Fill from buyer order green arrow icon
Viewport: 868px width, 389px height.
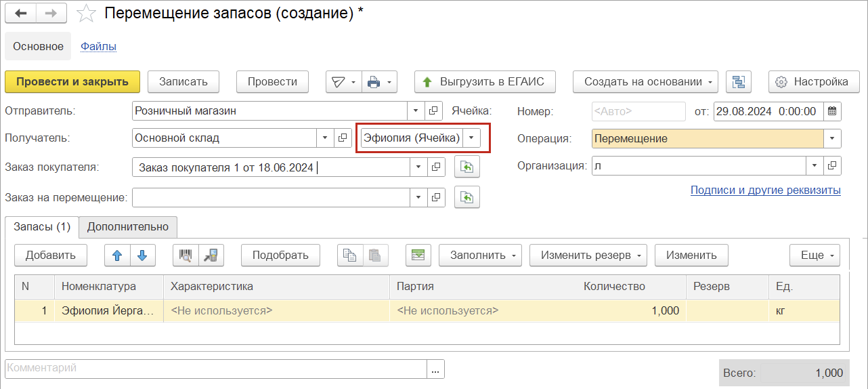(x=467, y=166)
